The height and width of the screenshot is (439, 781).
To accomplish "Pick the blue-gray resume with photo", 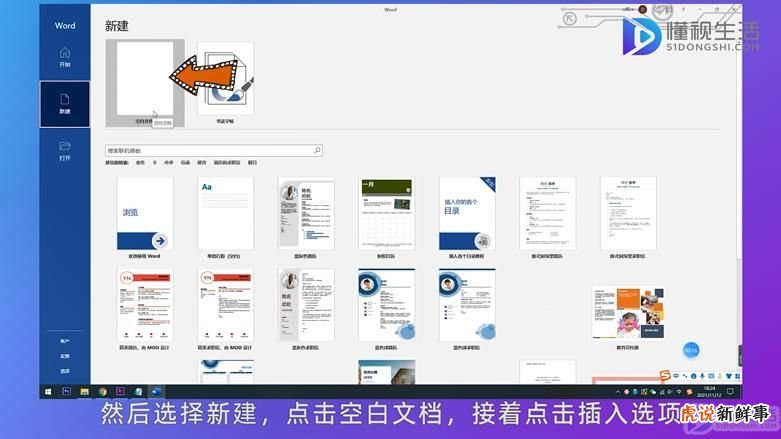I will [306, 213].
